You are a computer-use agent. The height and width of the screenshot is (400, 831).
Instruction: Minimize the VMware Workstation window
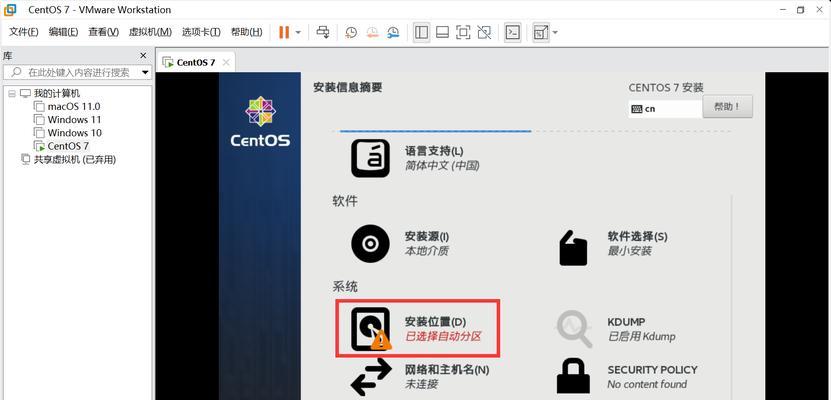click(x=783, y=10)
